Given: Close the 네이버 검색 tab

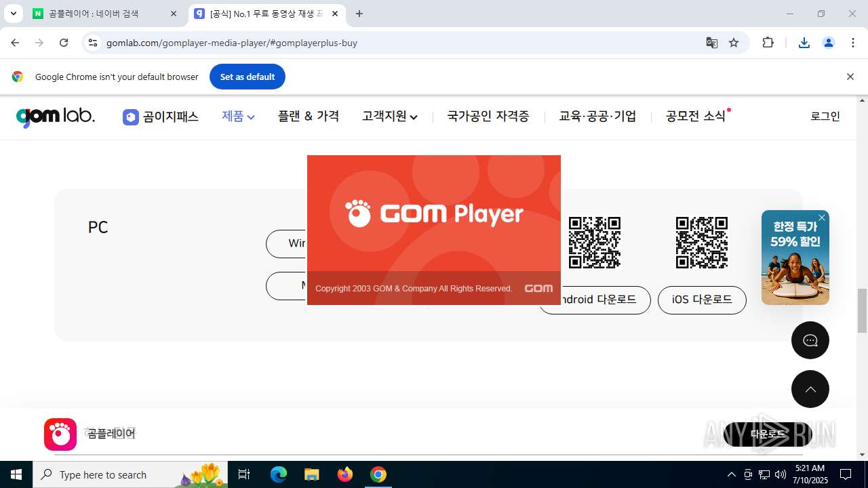Looking at the screenshot, I should 173,14.
